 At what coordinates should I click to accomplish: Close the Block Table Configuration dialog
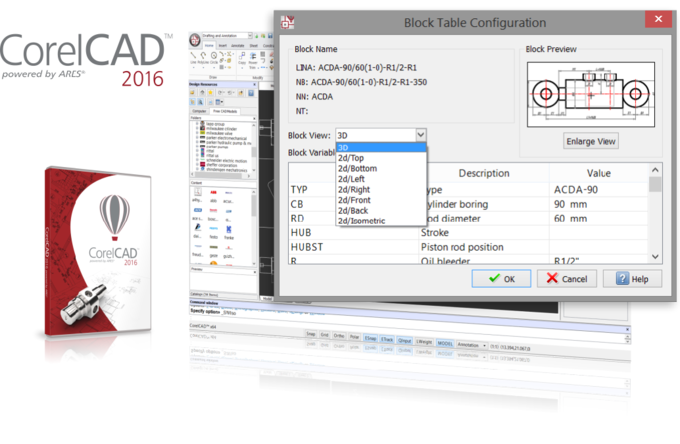tap(658, 19)
